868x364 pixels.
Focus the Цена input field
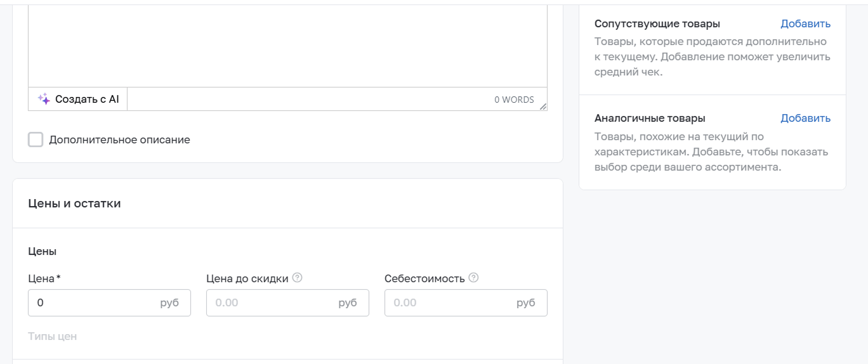pyautogui.click(x=109, y=302)
